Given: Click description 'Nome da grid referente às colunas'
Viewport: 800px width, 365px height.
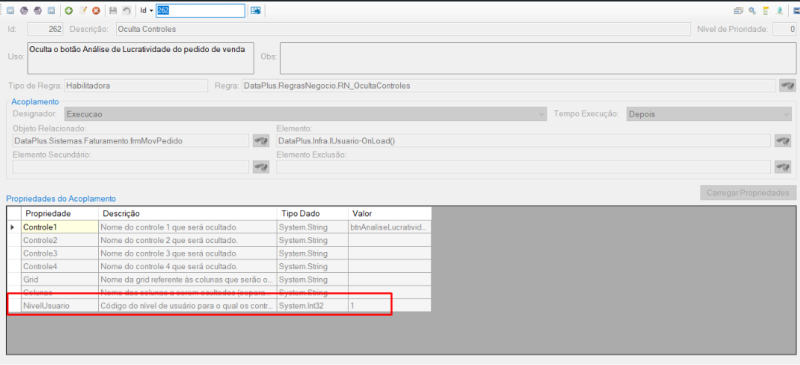Looking at the screenshot, I should [187, 280].
